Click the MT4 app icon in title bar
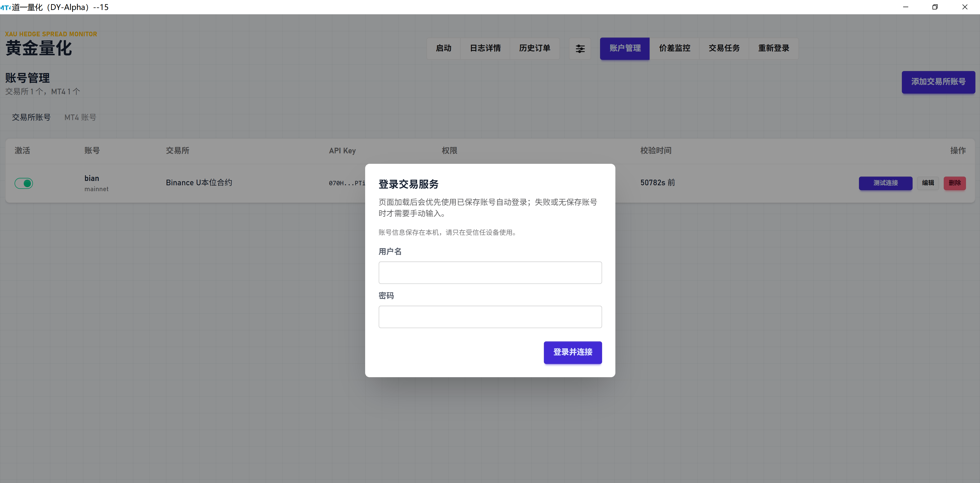 (5, 7)
